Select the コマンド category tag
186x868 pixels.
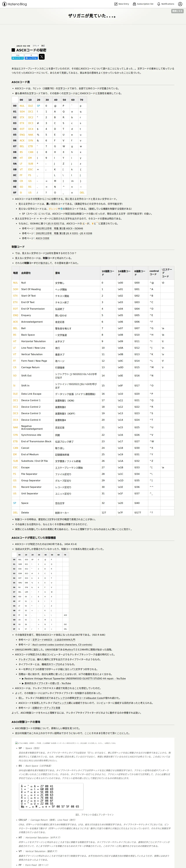(35, 46)
